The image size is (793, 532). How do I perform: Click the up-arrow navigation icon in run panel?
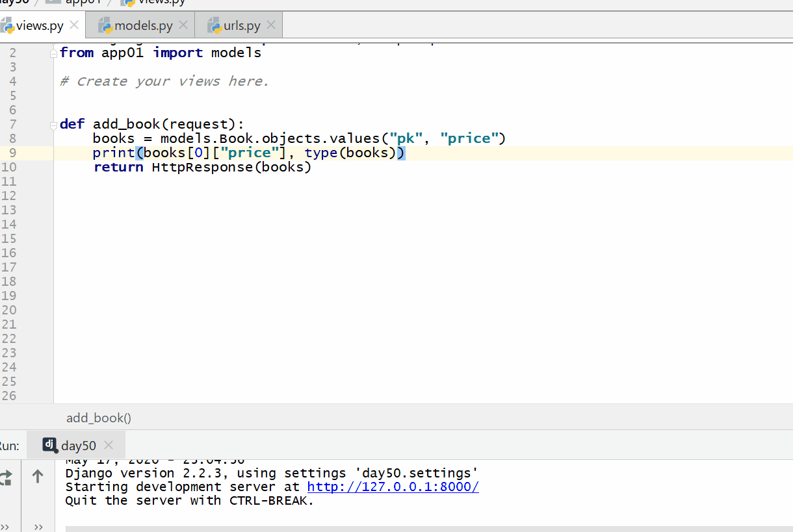coord(37,475)
